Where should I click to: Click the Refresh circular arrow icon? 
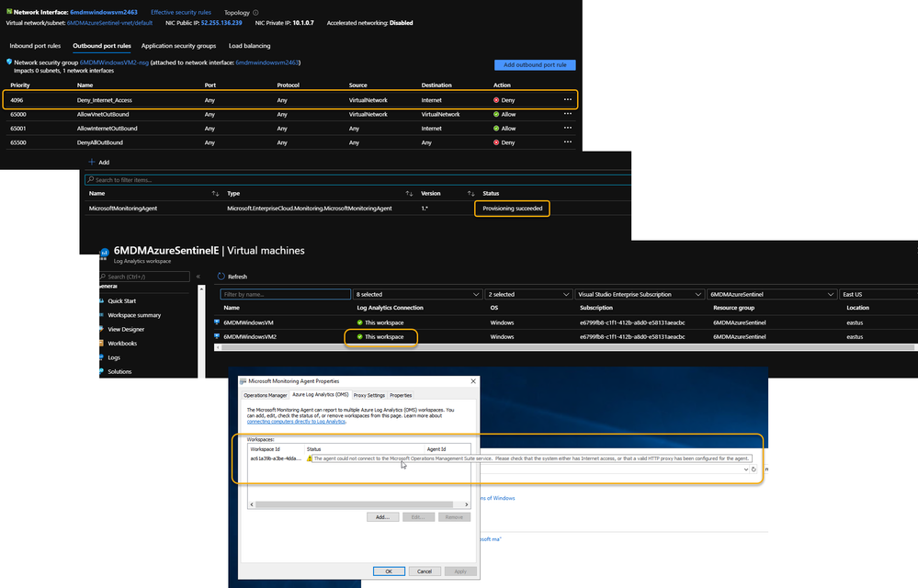pyautogui.click(x=221, y=277)
